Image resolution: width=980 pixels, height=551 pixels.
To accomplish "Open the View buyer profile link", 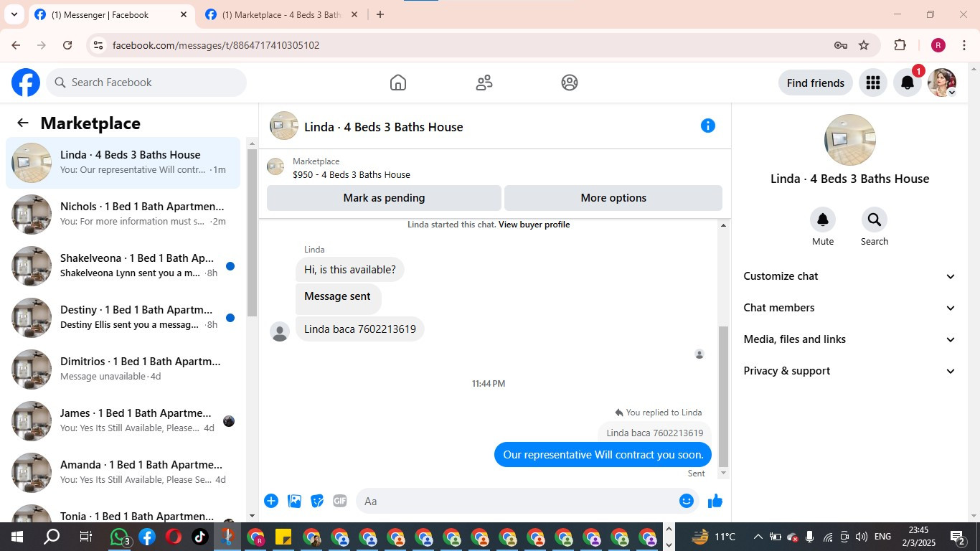I will 534,225.
